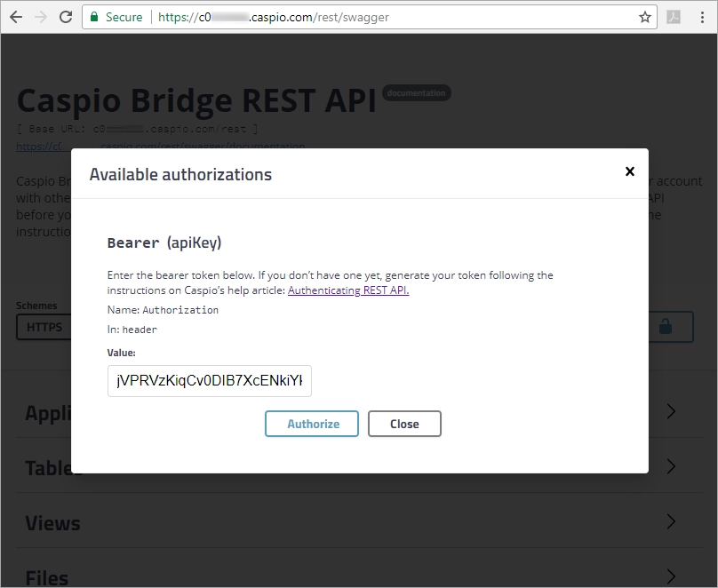Click the swagger documentation URL link

tap(160, 147)
